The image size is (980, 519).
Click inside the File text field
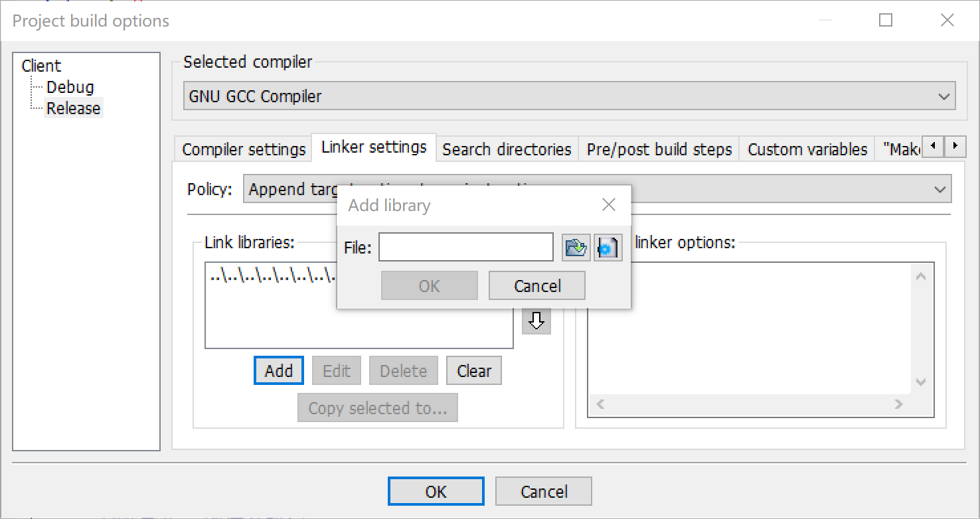tap(465, 246)
